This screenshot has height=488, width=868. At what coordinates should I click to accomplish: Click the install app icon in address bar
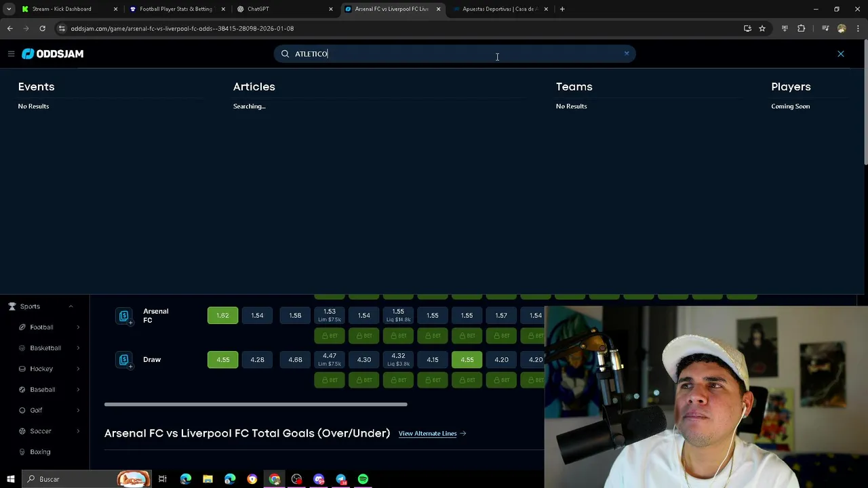coord(747,28)
